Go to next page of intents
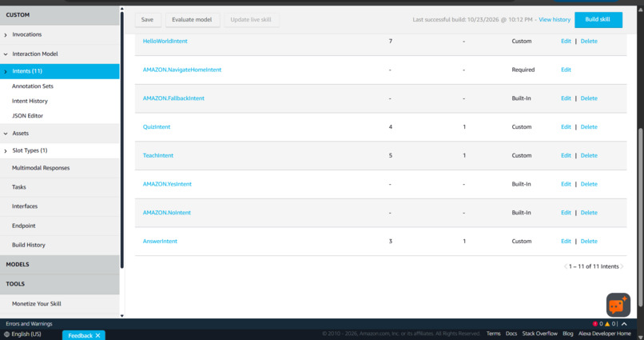 tap(622, 266)
